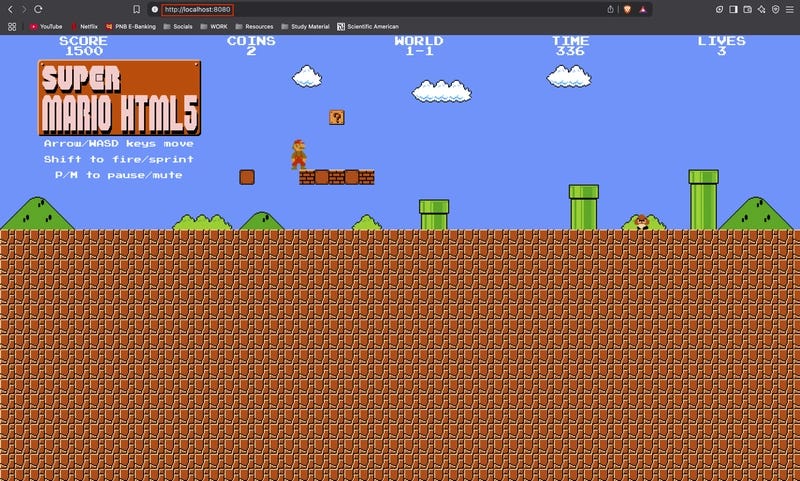Image resolution: width=800 pixels, height=481 pixels.
Task: Bookmark this page with the bookmark icon
Action: tap(136, 9)
